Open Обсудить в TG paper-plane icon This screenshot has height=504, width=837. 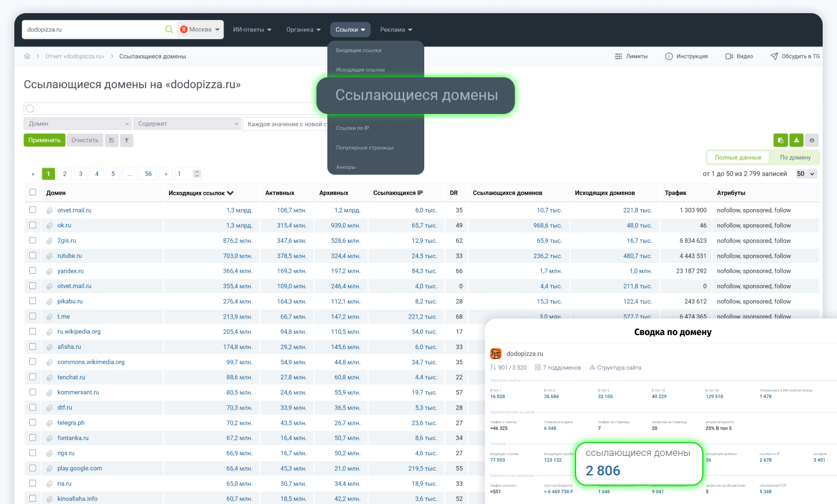point(774,56)
